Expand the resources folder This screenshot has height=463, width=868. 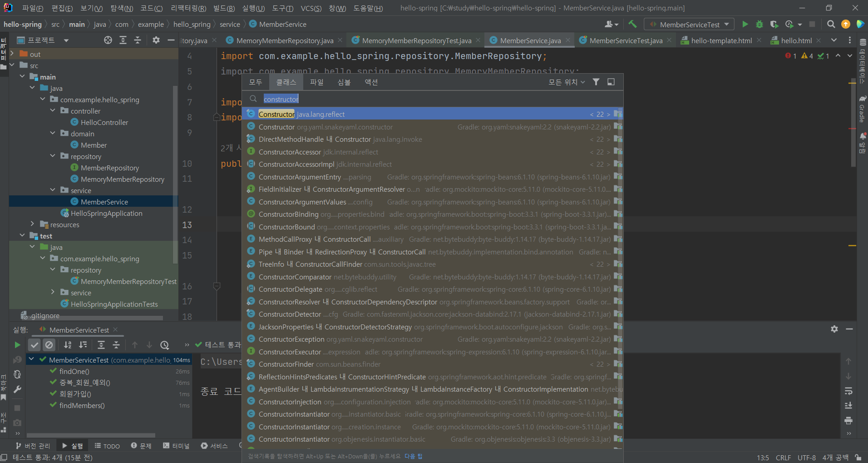click(32, 224)
